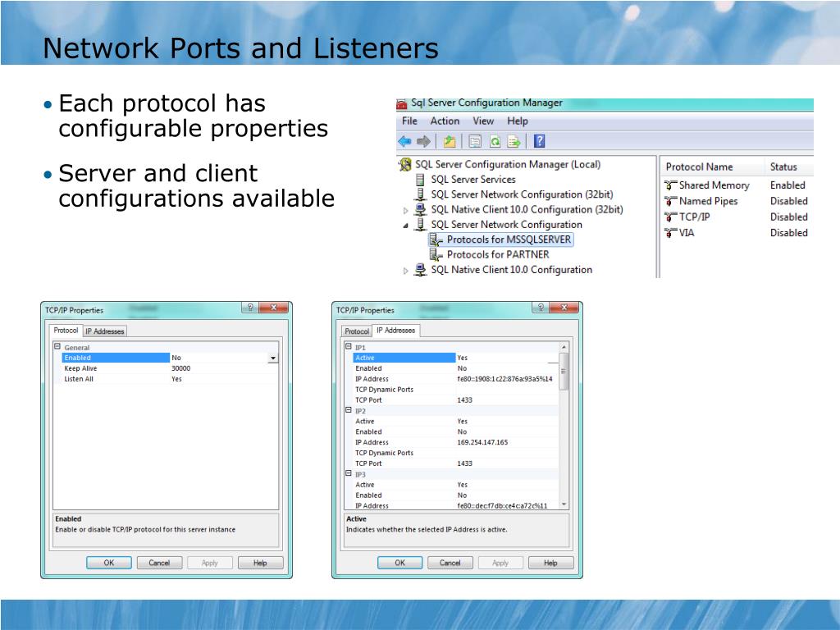Open the Action menu

point(445,121)
